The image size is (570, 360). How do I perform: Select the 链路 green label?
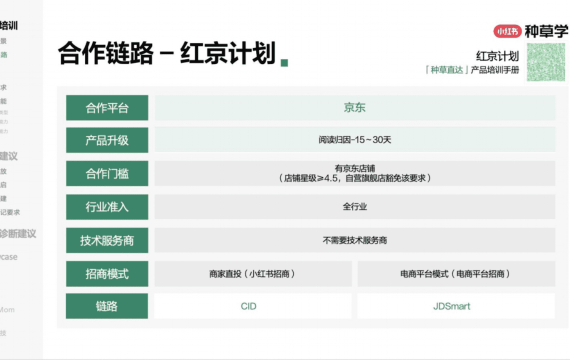[107, 306]
